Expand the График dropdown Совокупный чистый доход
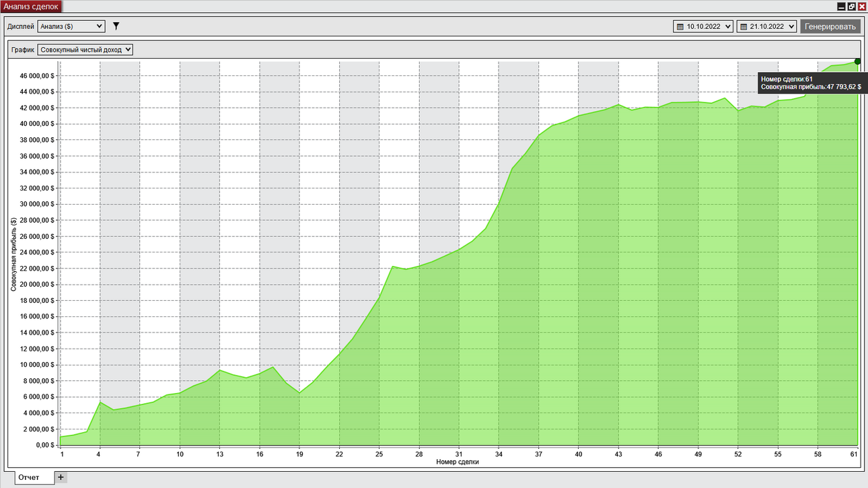 [85, 50]
